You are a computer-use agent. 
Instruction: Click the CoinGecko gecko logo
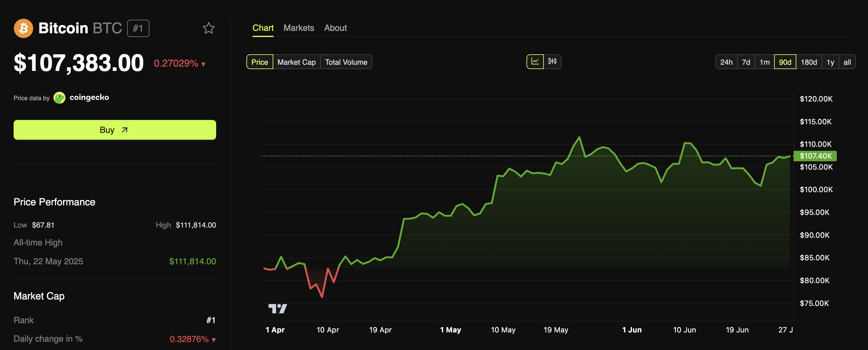click(x=59, y=97)
